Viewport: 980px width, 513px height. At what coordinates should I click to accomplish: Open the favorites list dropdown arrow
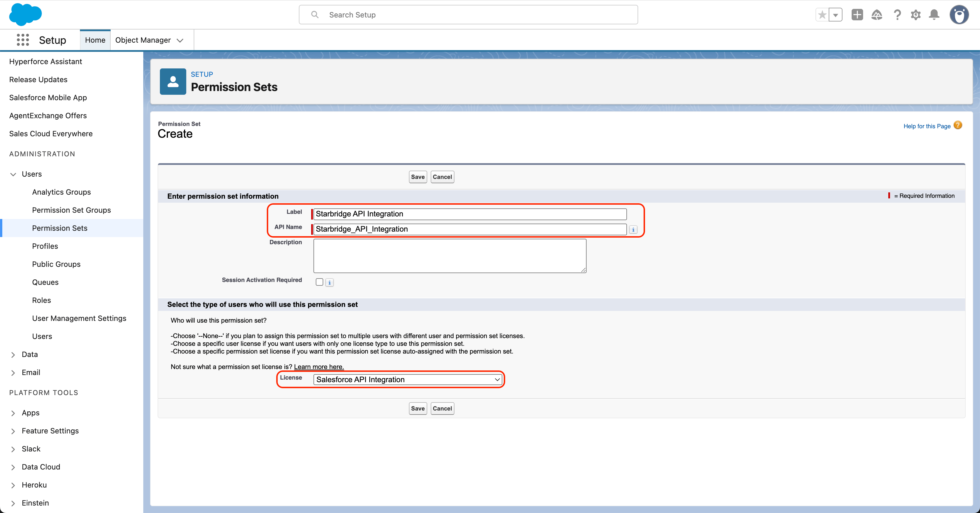835,15
